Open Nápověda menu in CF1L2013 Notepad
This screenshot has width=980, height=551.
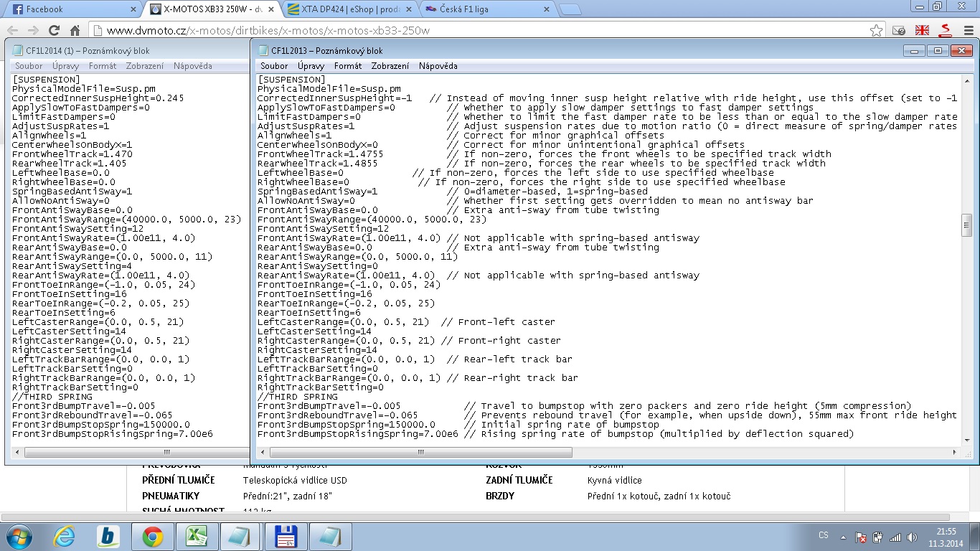point(438,66)
